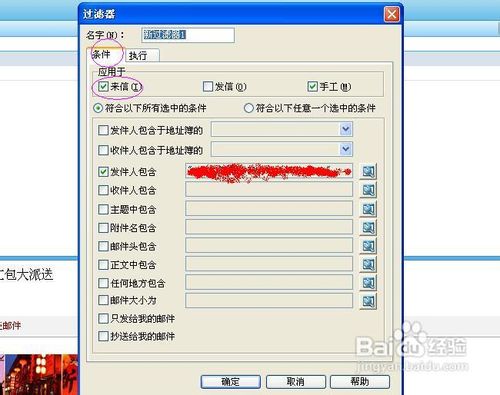The width and height of the screenshot is (500, 395).
Task: Click the 取消 button
Action: pyautogui.click(x=295, y=382)
